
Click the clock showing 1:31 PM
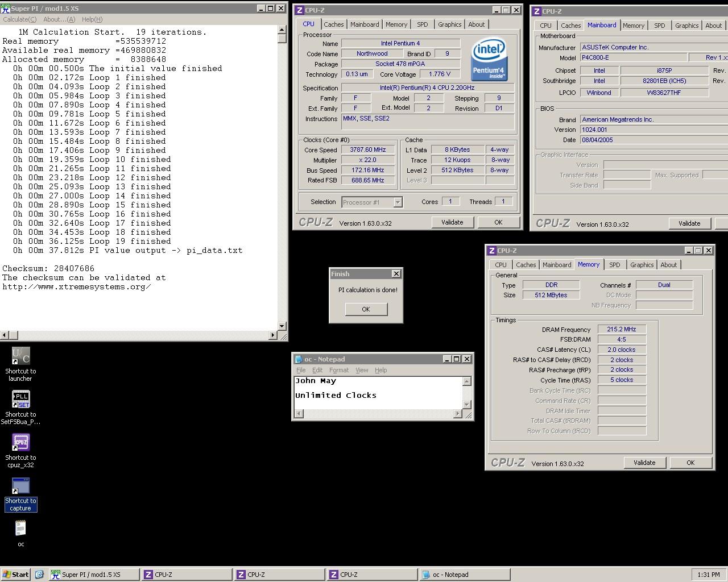708,575
